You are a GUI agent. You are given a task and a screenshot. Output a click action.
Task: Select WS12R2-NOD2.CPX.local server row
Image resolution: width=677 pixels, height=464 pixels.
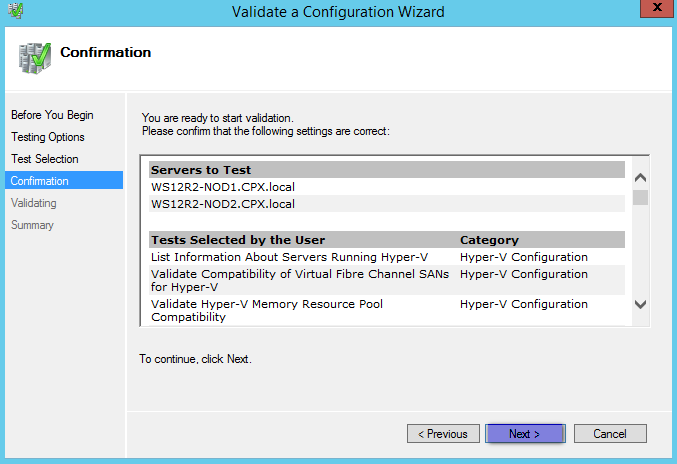click(387, 204)
